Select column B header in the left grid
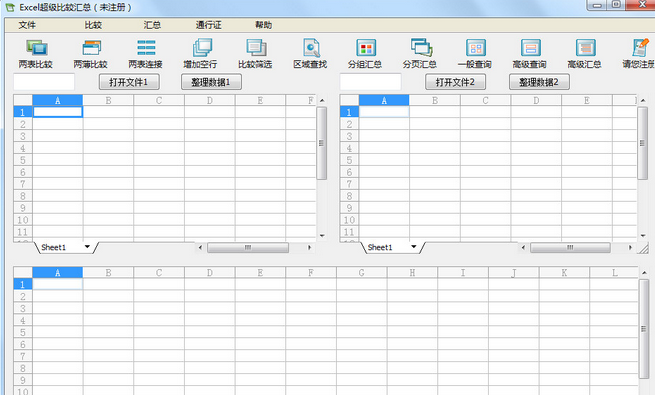 pyautogui.click(x=109, y=100)
